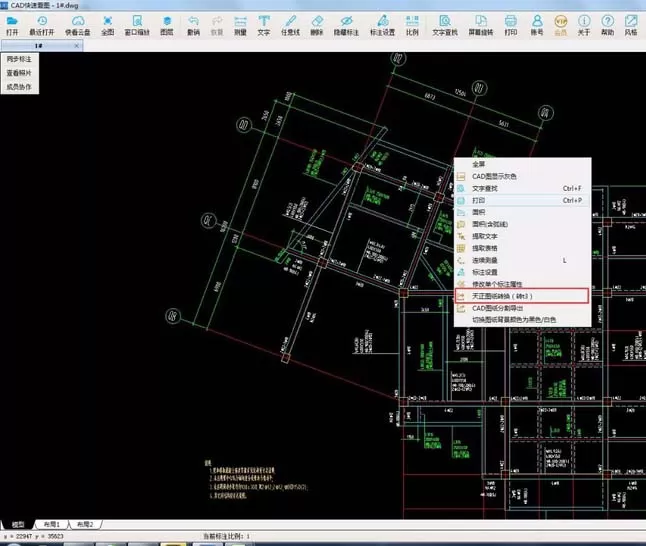
Task: Open the 比例 scale tool
Action: tap(412, 25)
